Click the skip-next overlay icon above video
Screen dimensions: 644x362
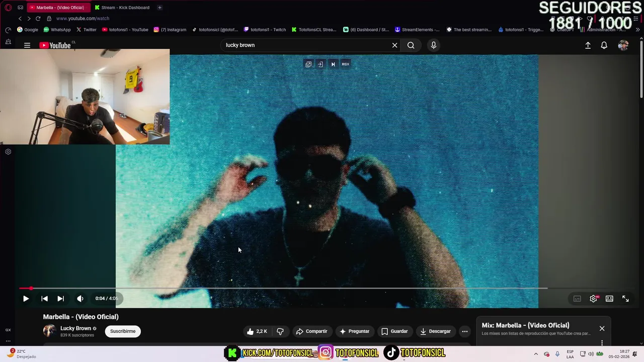[333, 64]
